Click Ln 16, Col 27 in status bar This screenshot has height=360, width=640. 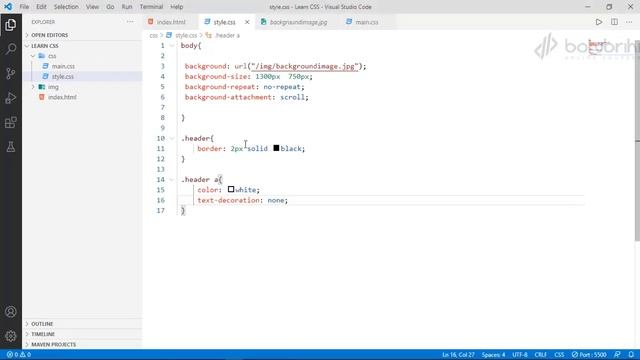(458, 355)
